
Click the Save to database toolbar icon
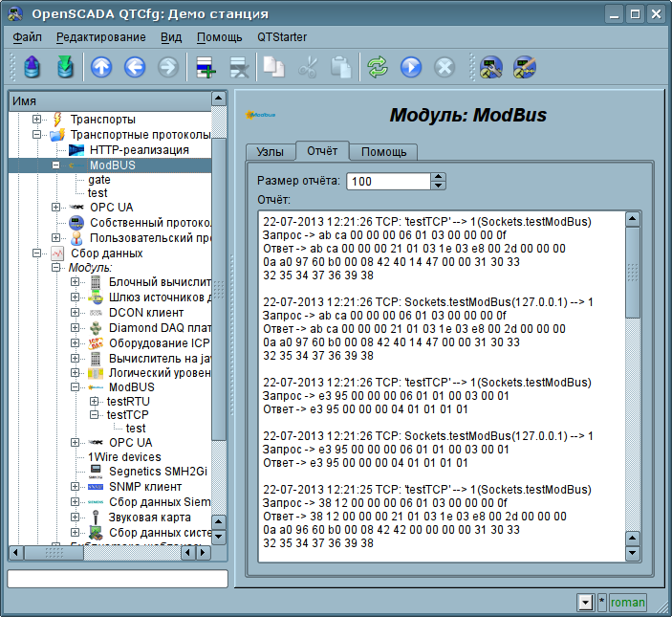click(64, 67)
